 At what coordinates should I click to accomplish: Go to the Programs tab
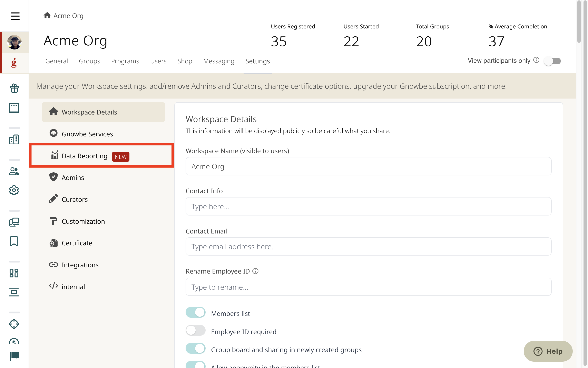tap(125, 61)
